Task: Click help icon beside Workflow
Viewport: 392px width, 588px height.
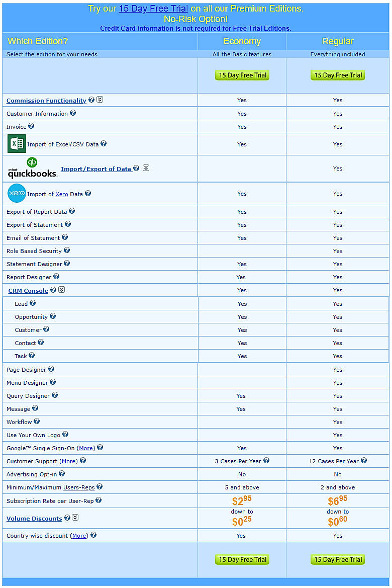Action: pos(36,421)
